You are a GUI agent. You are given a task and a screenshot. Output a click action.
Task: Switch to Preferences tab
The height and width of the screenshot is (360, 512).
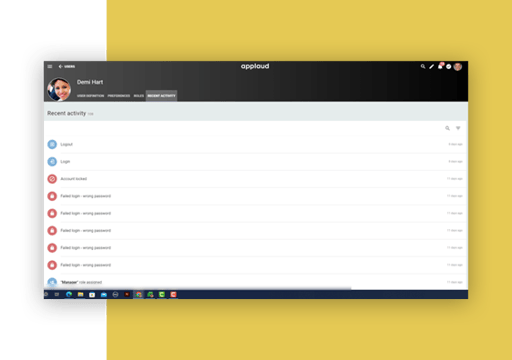[x=119, y=96]
